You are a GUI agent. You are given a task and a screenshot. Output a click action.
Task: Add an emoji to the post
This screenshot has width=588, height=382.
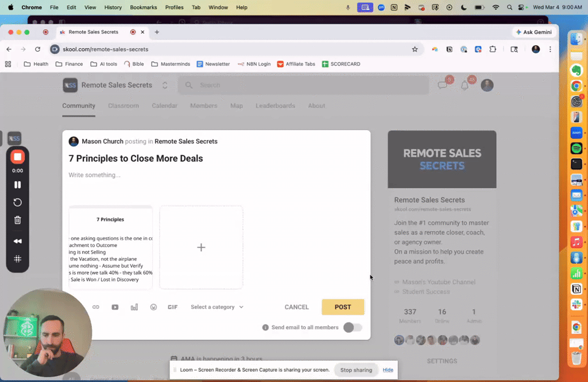[153, 307]
